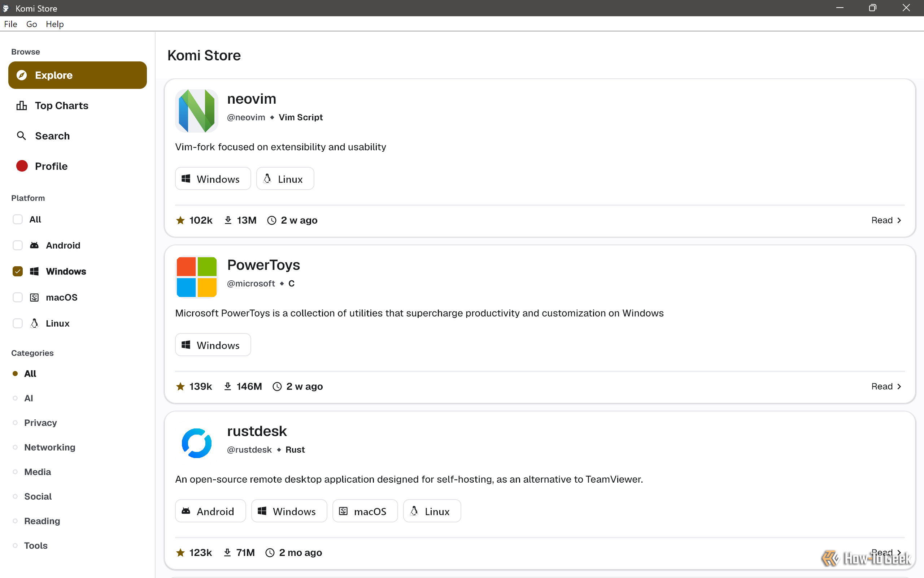
Task: Click the @microsoft author handle
Action: pos(251,284)
